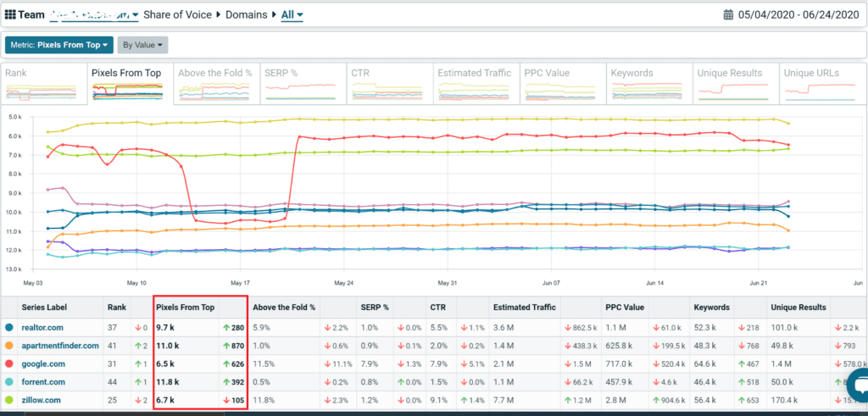Click the Share of Voice breadcrumb
Viewport: 868px width, 416px height.
click(x=178, y=15)
